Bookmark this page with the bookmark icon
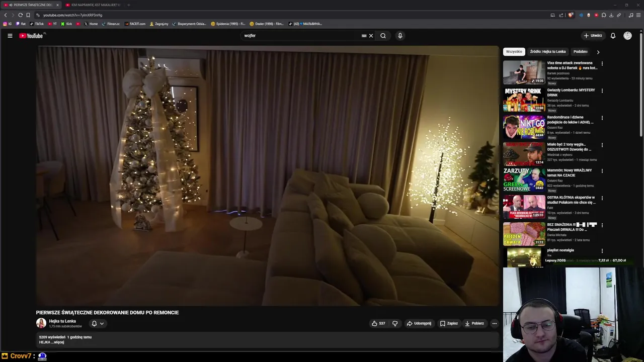Viewport: 644px width, 362px height. (28, 15)
